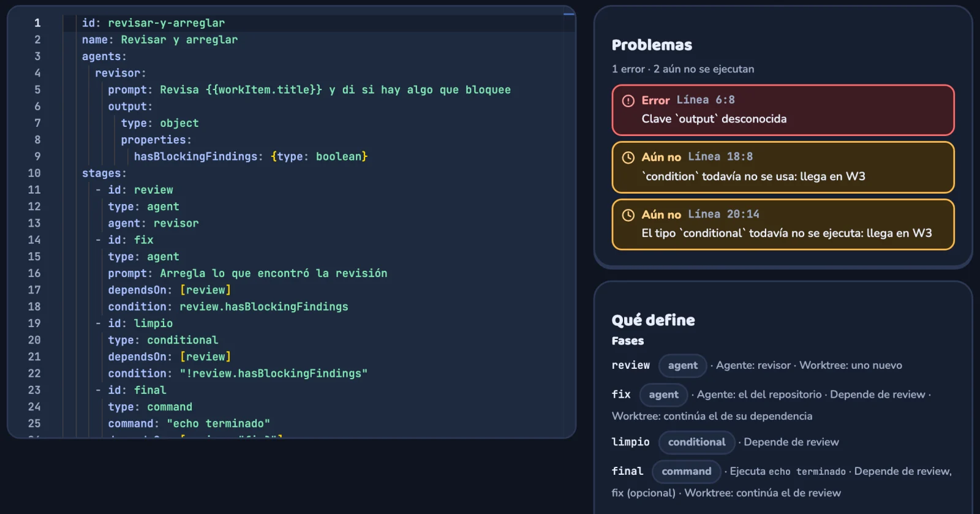
Task: Click the 'agents:' key on line 3
Action: click(x=104, y=56)
